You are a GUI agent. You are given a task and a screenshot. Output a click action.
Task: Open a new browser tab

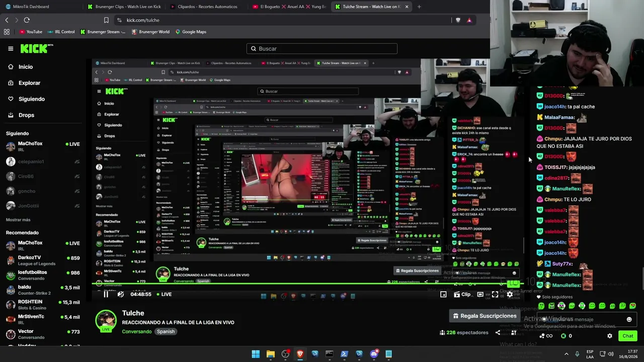419,7
